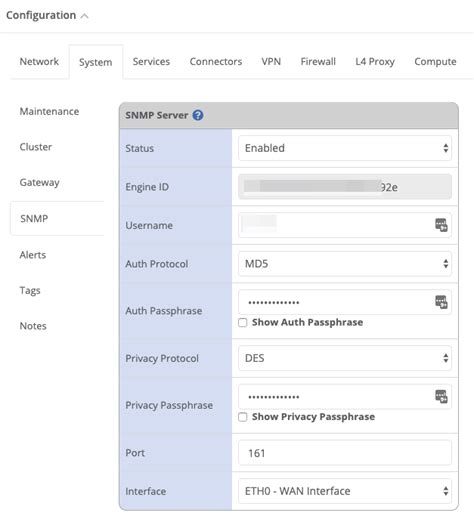The image size is (474, 519).
Task: Enable Show Auth Passphrase checkbox
Action: [243, 323]
